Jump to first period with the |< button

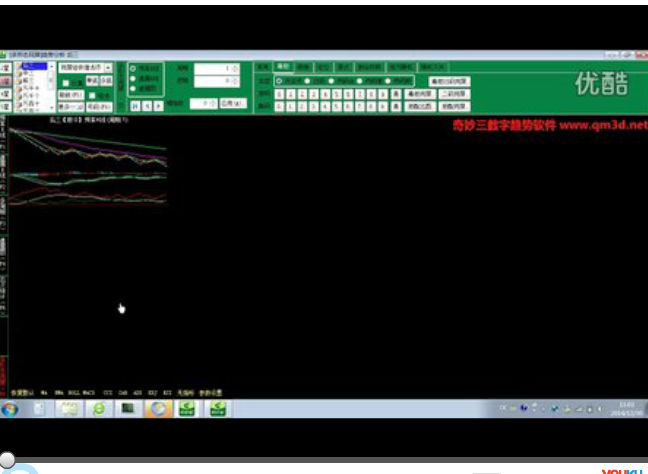135,104
